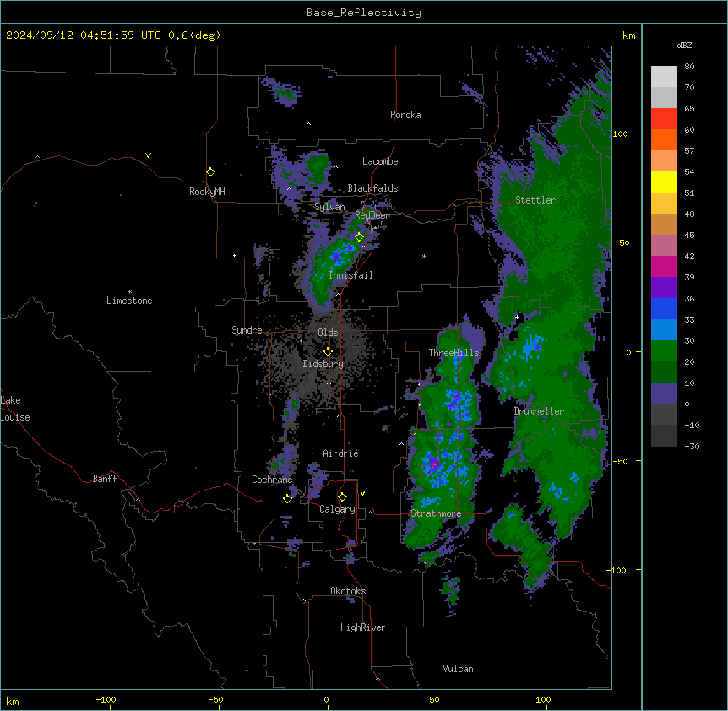Select the 0 dBZ slate-blue legend swatch

click(x=664, y=393)
